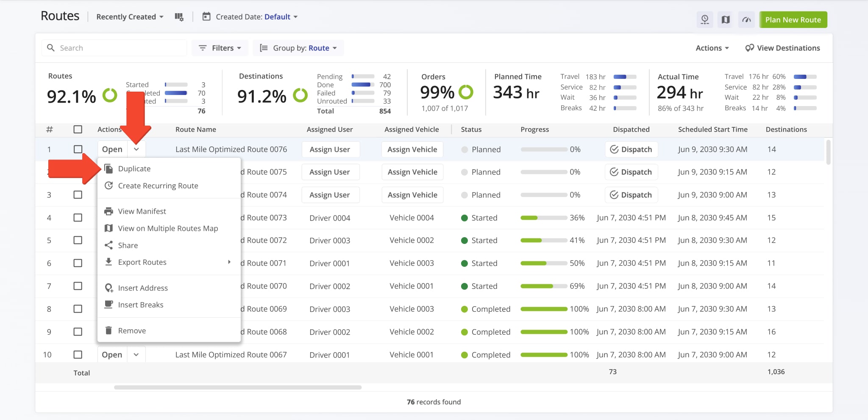Toggle the select-all checkbox in table header

78,129
